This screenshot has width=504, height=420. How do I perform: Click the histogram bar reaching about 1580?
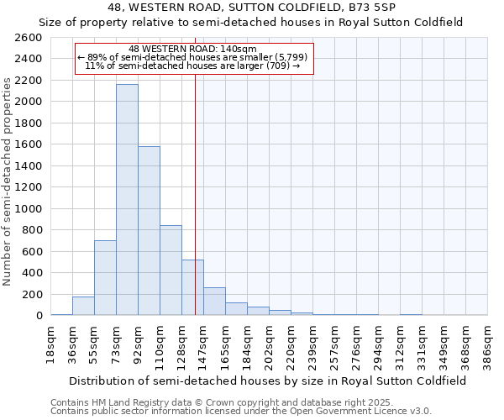coord(149,231)
